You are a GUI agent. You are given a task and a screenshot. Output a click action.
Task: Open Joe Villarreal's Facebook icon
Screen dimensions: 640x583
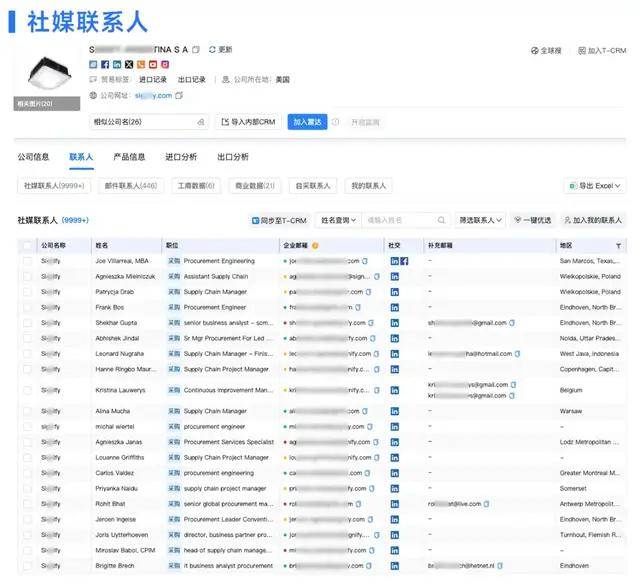click(404, 261)
